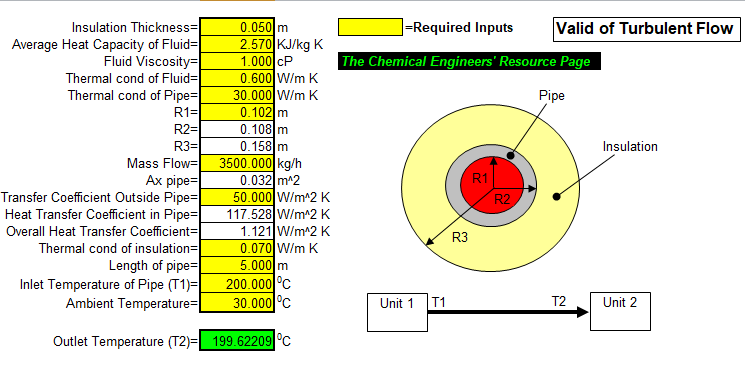
Task: Click Thermal cond of insulation value 0.070
Action: (x=237, y=249)
